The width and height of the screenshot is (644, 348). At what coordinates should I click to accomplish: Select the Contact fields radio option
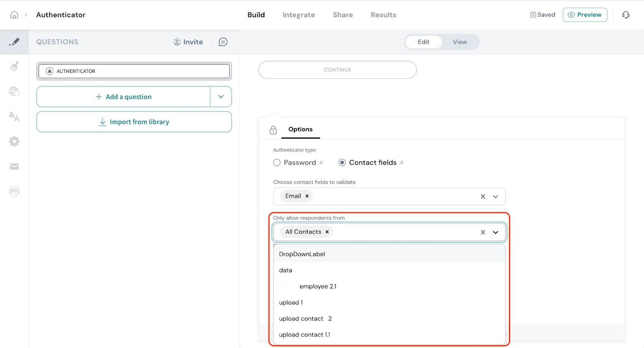tap(342, 163)
